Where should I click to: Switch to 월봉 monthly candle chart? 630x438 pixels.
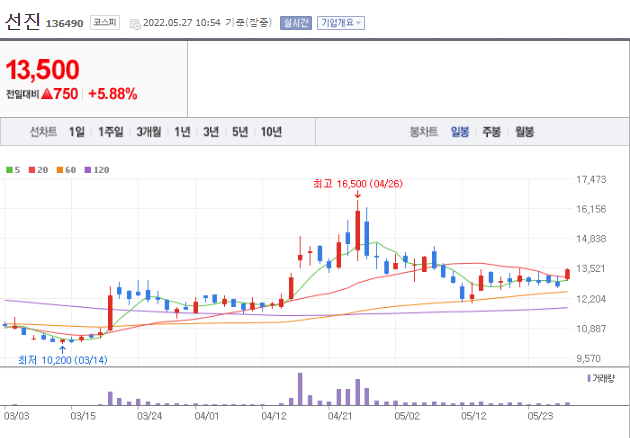[x=524, y=132]
